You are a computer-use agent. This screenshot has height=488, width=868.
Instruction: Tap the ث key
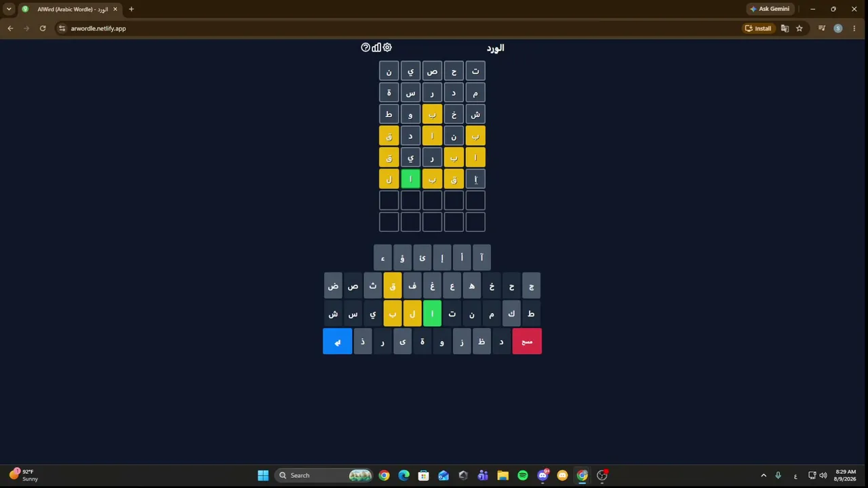373,286
